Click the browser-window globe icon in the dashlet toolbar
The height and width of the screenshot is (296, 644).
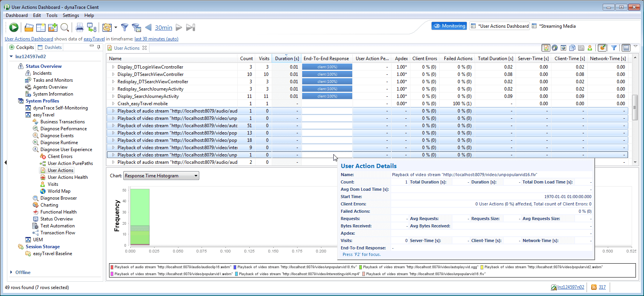[563, 48]
